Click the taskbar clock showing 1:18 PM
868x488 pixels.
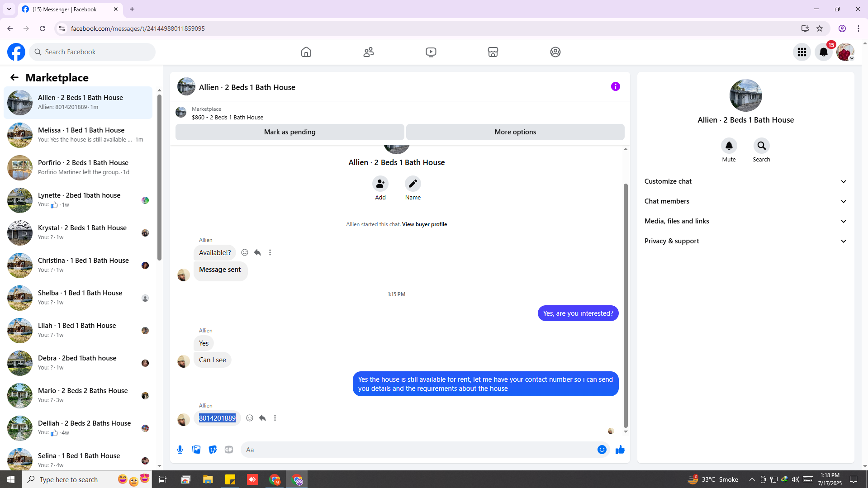[830, 479]
